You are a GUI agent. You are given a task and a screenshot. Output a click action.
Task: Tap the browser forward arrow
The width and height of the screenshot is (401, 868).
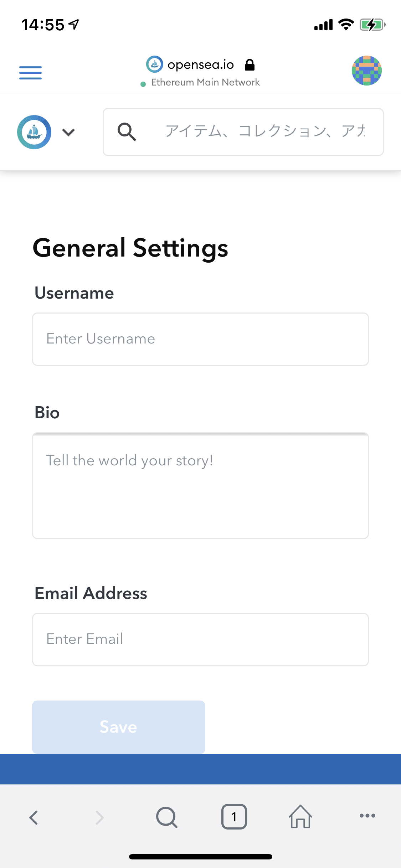pyautogui.click(x=100, y=817)
